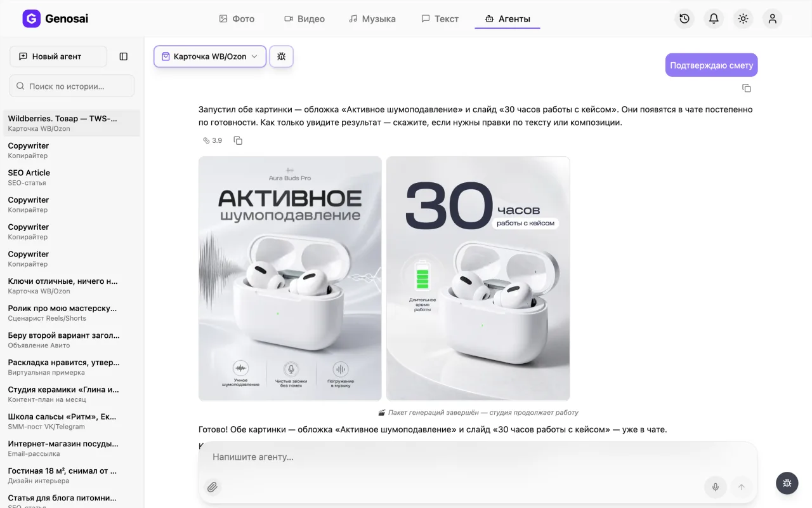Open the Активное шумоподавление image
Image resolution: width=812 pixels, height=508 pixels.
(x=290, y=279)
